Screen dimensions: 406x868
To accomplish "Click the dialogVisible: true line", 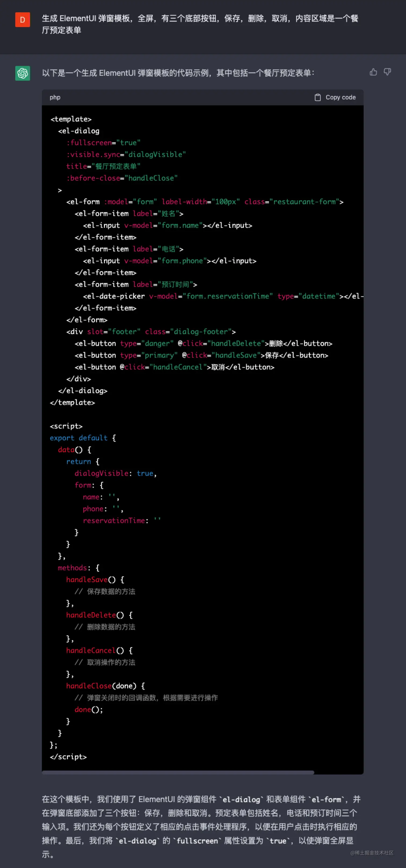I will click(x=115, y=473).
